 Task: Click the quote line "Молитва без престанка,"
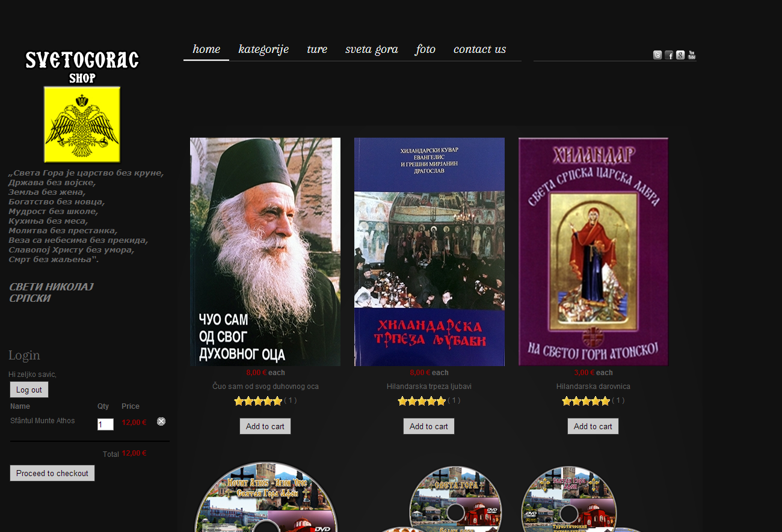63,231
